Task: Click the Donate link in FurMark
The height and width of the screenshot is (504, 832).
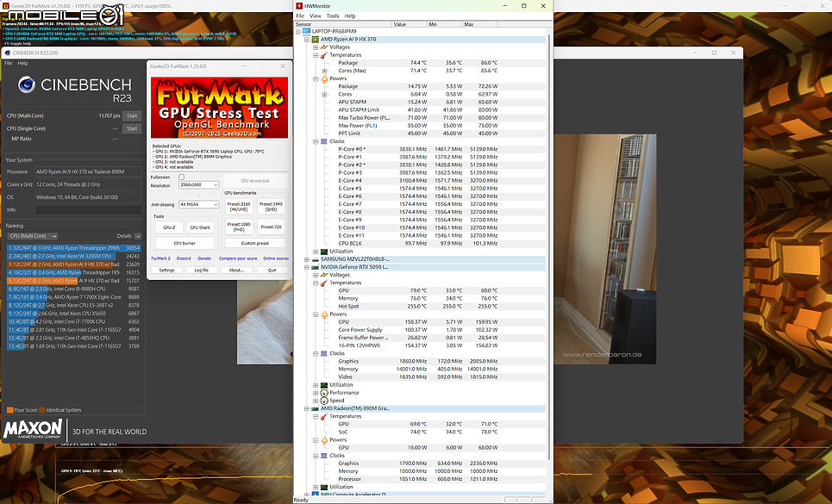Action: tap(204, 258)
